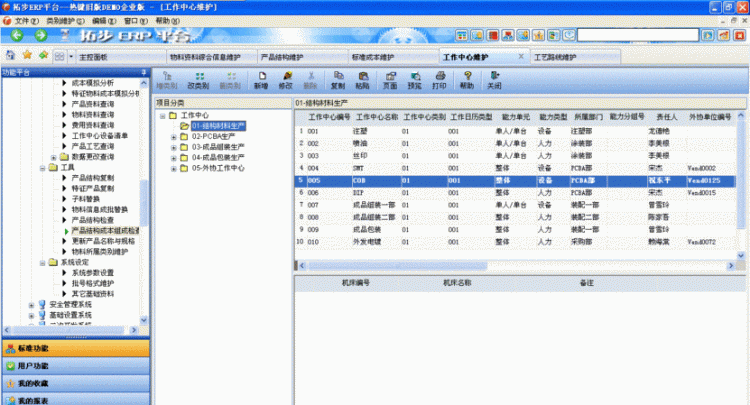Open 产品结构复制 in the function tree
Screen dimensions: 750x405
pyautogui.click(x=93, y=178)
